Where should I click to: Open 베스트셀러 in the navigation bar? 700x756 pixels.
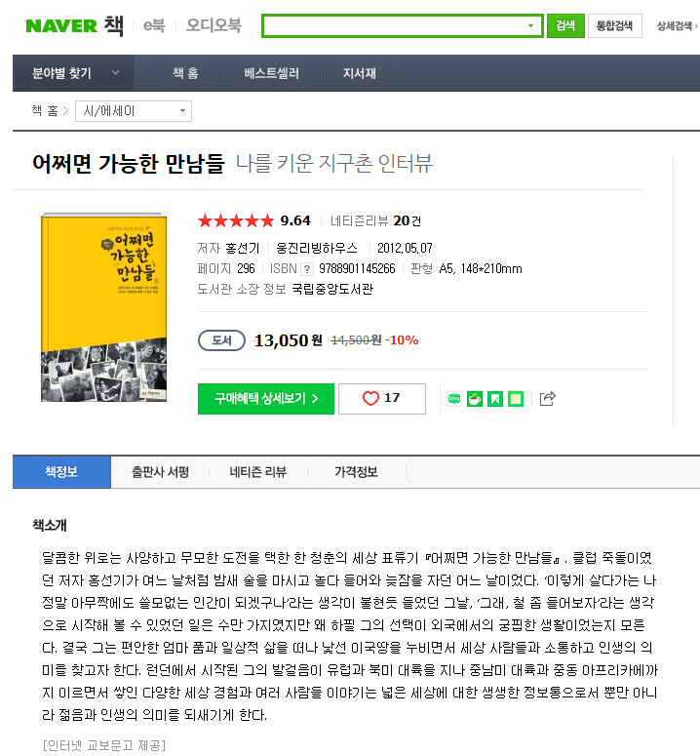[x=271, y=73]
